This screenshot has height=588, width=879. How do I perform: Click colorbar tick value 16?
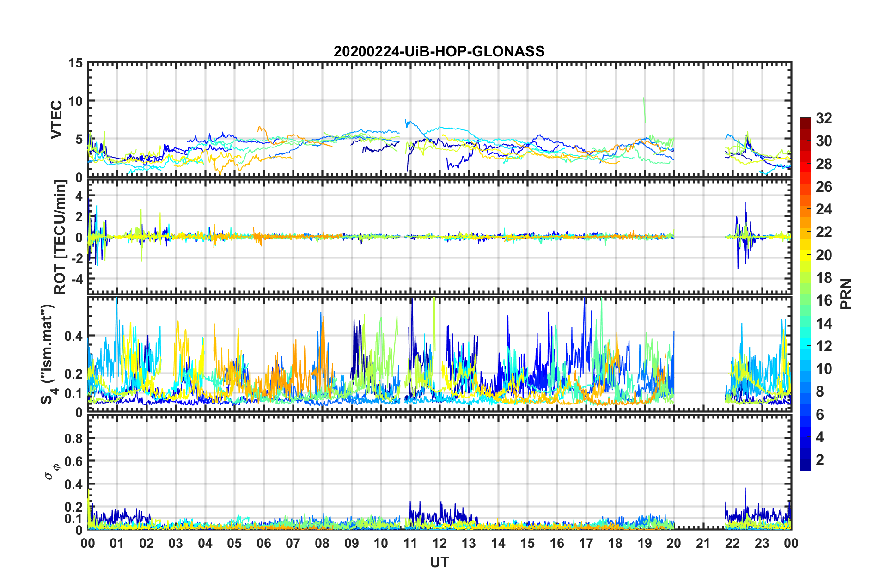point(824,300)
